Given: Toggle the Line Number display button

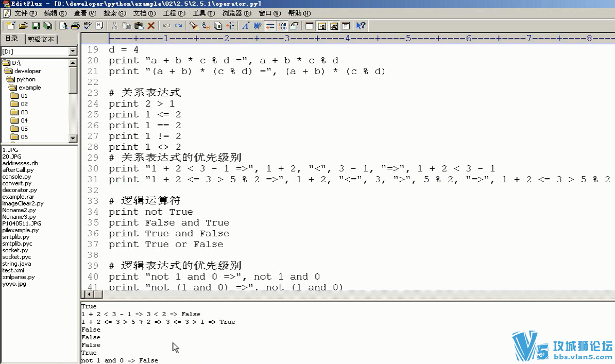Looking at the screenshot, I should pyautogui.click(x=282, y=26).
